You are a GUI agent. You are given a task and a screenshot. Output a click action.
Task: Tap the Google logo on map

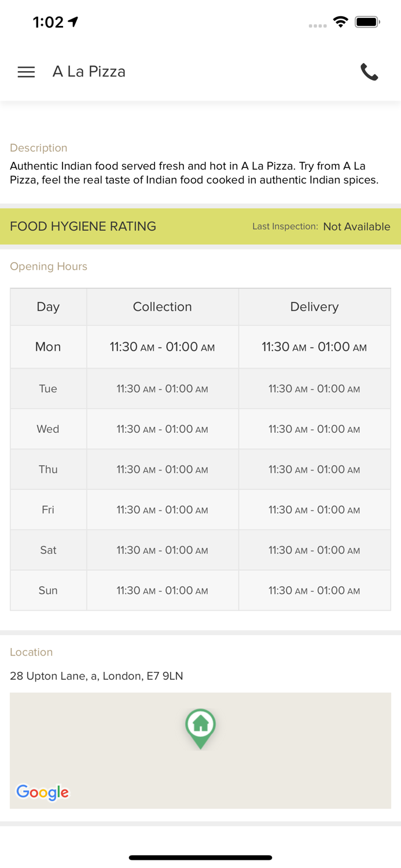pyautogui.click(x=42, y=792)
